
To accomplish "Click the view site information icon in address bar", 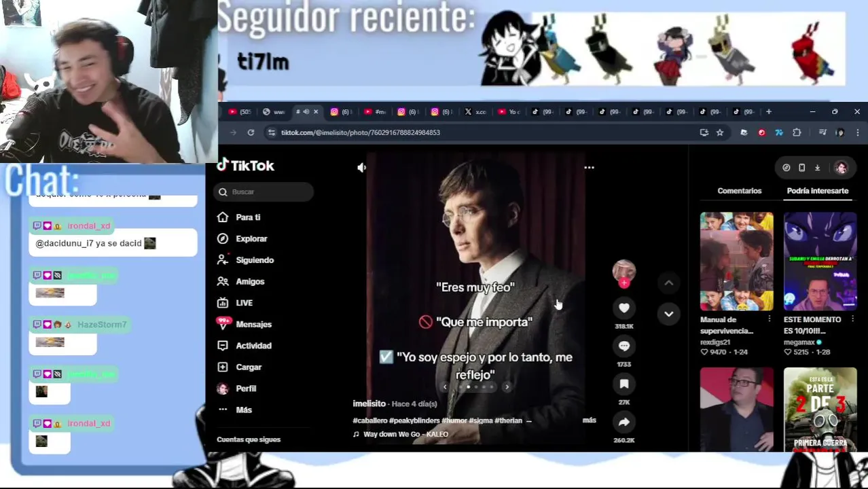I will coord(272,132).
